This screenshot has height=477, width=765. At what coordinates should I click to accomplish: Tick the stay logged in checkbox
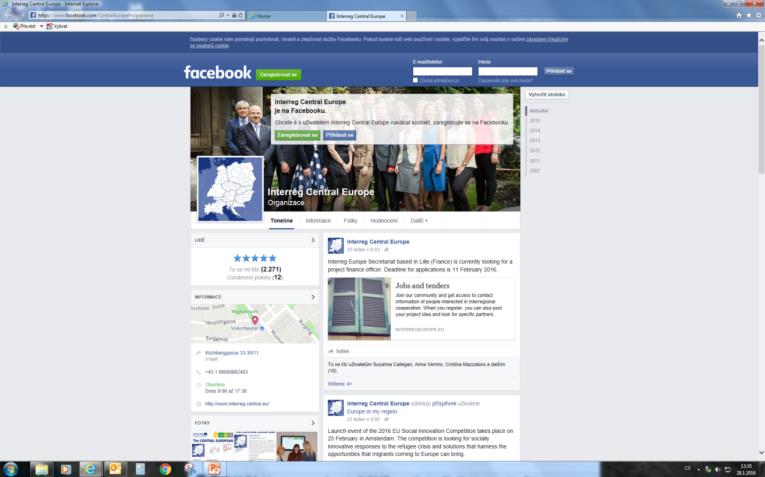tap(415, 80)
